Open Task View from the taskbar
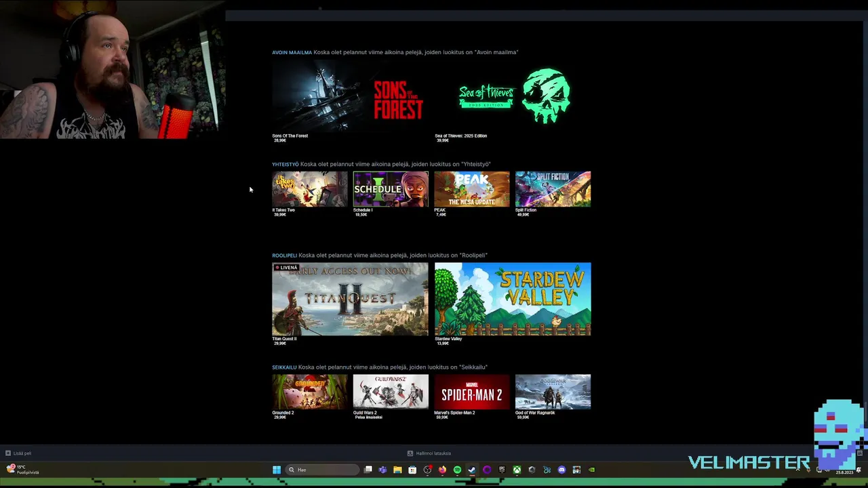This screenshot has height=488, width=868. [368, 470]
